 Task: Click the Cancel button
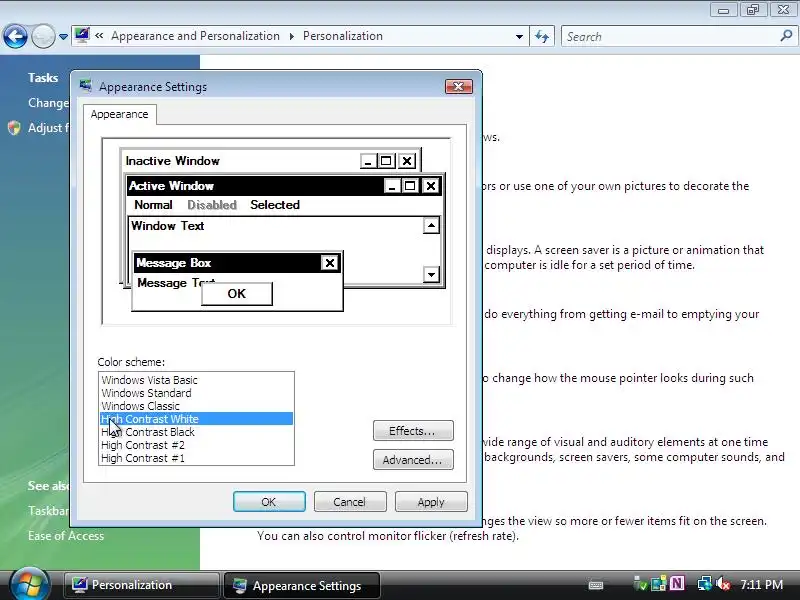[349, 502]
